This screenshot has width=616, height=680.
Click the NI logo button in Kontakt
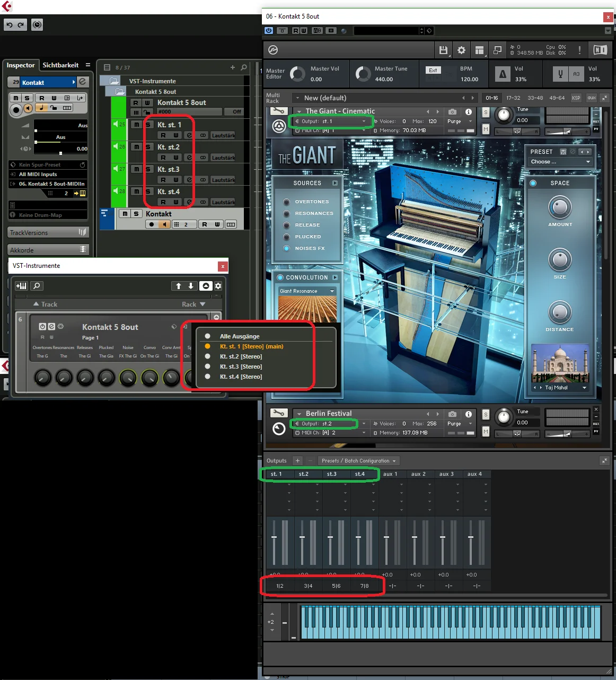click(600, 50)
